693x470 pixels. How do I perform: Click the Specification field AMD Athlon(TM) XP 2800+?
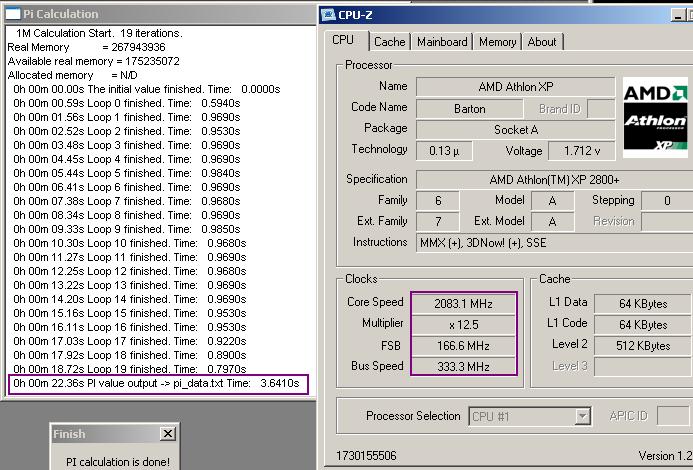coord(554,180)
